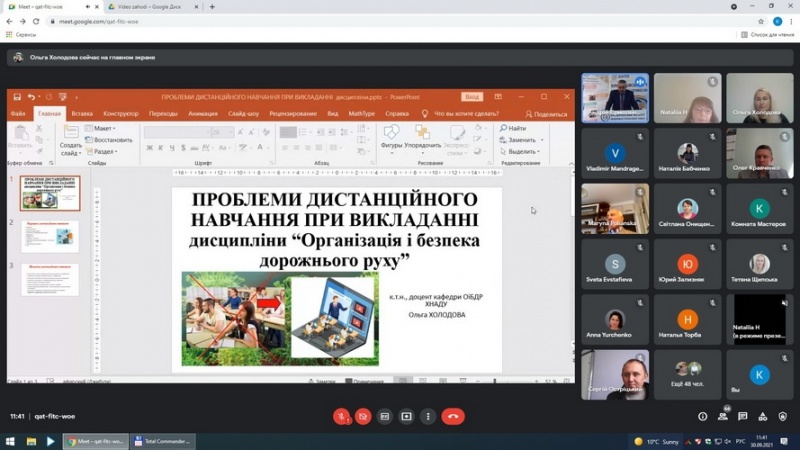Select Natalia H participant video tile
Screen dimensions: 800x450
[687, 98]
